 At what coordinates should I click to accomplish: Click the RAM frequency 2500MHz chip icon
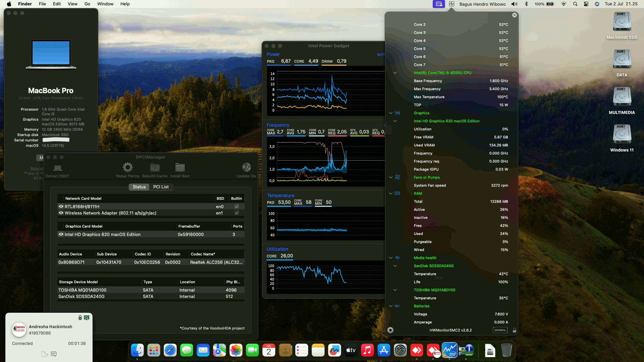click(500, 330)
